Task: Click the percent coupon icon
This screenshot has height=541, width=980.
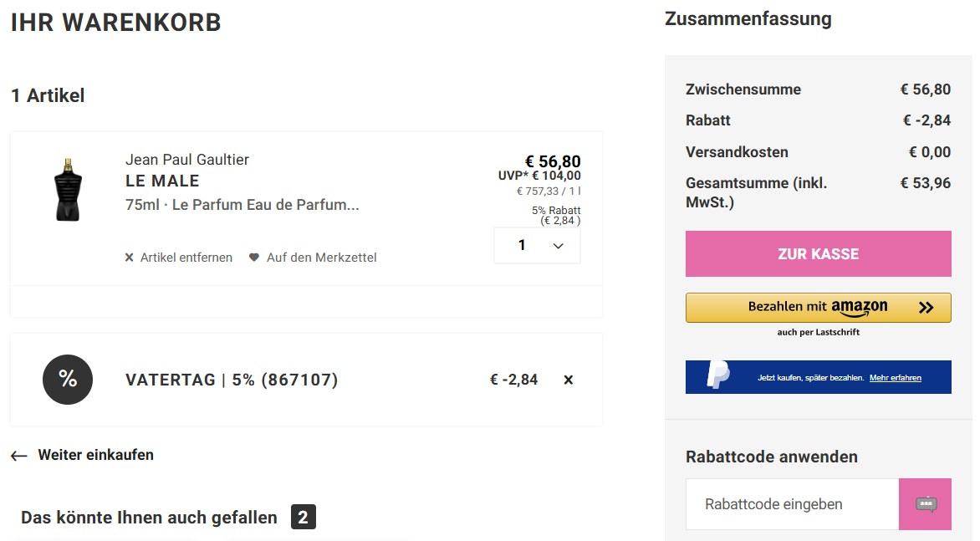Action: (68, 380)
